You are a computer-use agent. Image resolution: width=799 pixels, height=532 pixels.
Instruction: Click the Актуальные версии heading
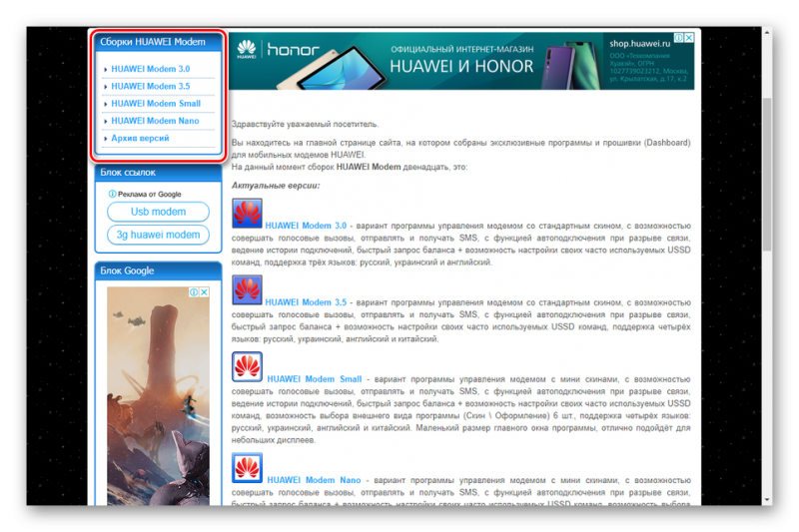pyautogui.click(x=276, y=186)
